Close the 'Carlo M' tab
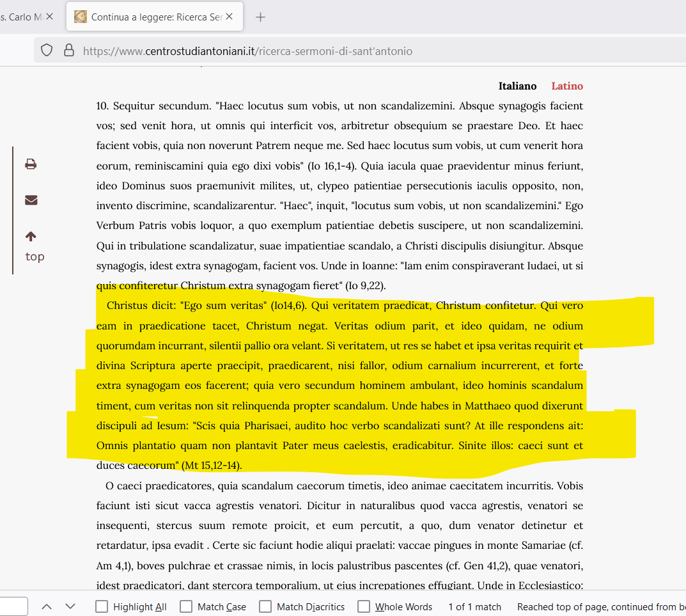Image resolution: width=686 pixels, height=616 pixels. 49,17
